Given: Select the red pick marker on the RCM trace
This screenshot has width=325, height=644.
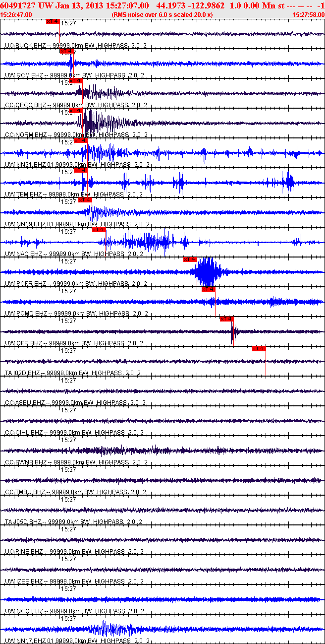Looking at the screenshot, I should click(x=66, y=51).
